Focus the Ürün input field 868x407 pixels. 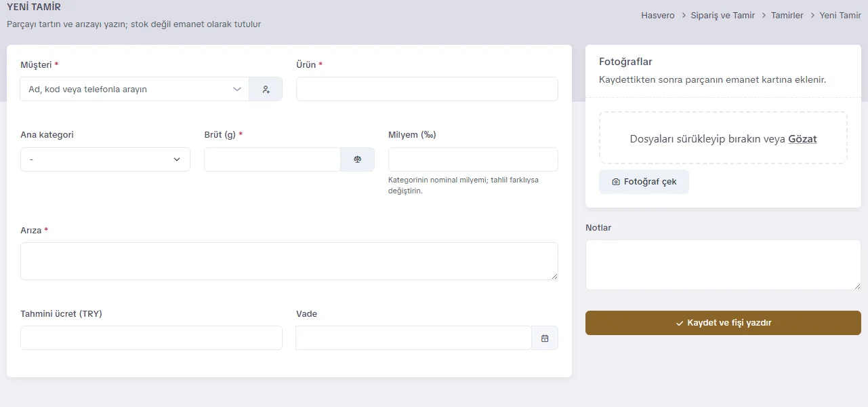pos(427,89)
